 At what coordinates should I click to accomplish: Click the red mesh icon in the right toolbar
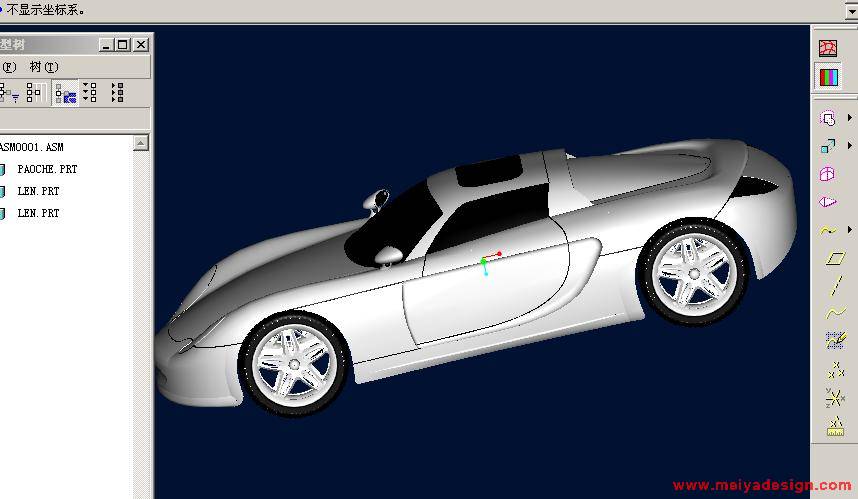tap(828, 48)
